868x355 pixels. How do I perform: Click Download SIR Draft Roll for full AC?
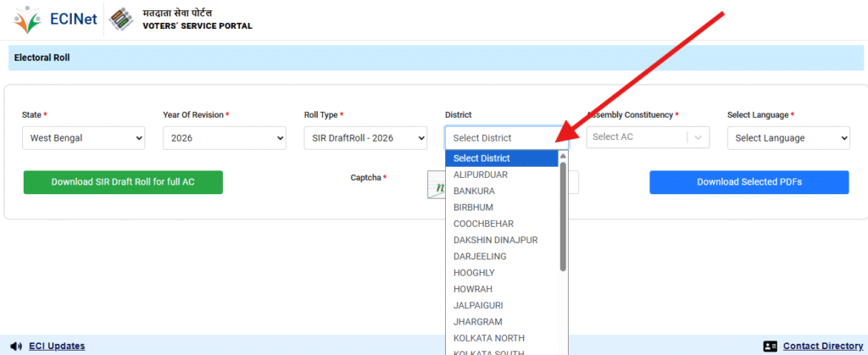pyautogui.click(x=123, y=182)
